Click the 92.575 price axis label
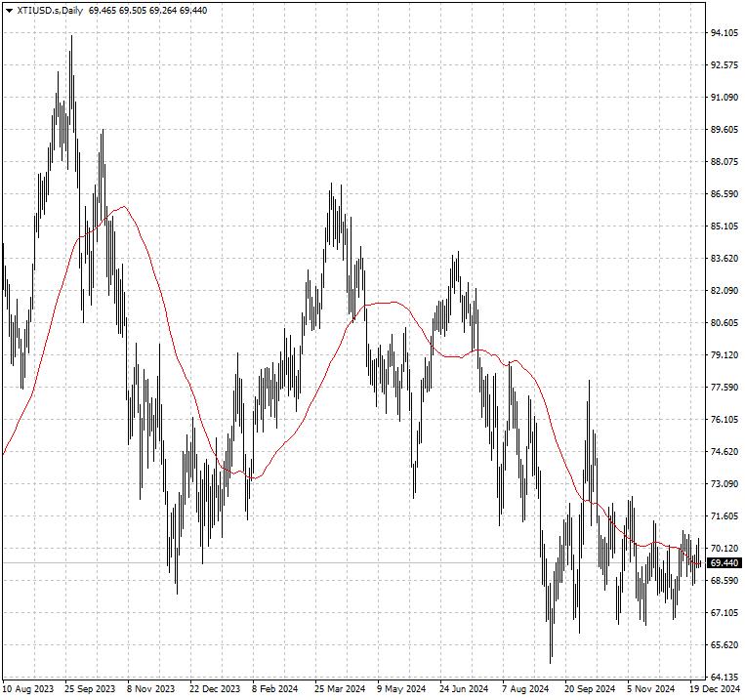Viewport: 745px width, 700px height. tap(724, 65)
